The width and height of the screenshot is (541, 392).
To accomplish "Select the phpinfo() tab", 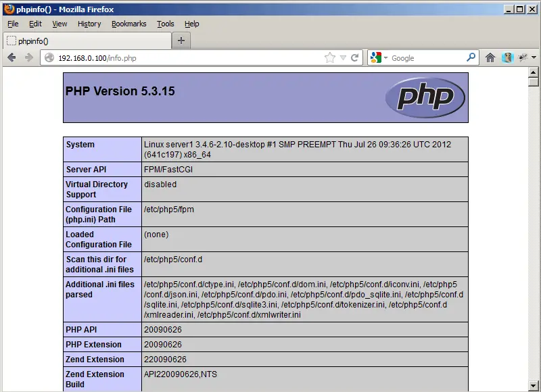I will pyautogui.click(x=87, y=41).
